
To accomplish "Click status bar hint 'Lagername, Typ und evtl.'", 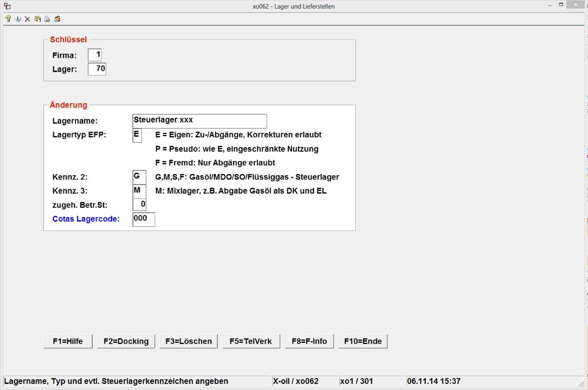I will point(117,381).
